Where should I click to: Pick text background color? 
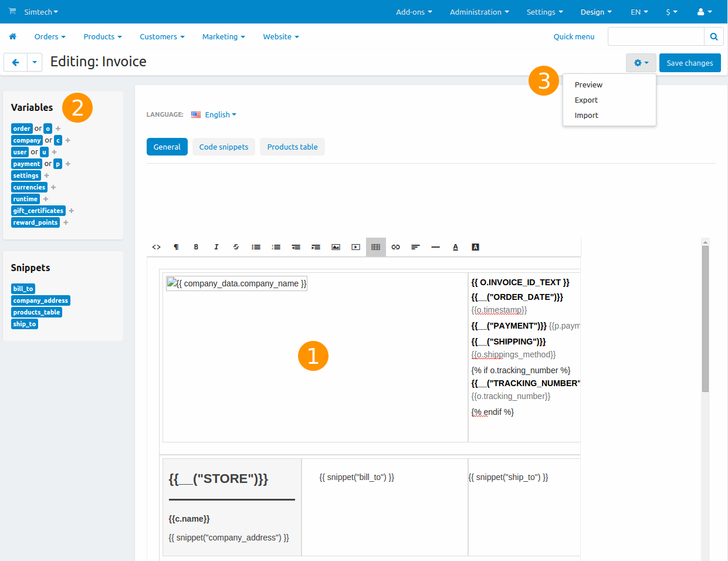tap(475, 247)
